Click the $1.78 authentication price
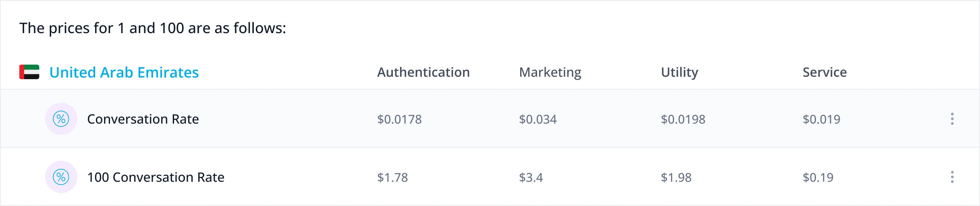The image size is (980, 206). coord(392,177)
